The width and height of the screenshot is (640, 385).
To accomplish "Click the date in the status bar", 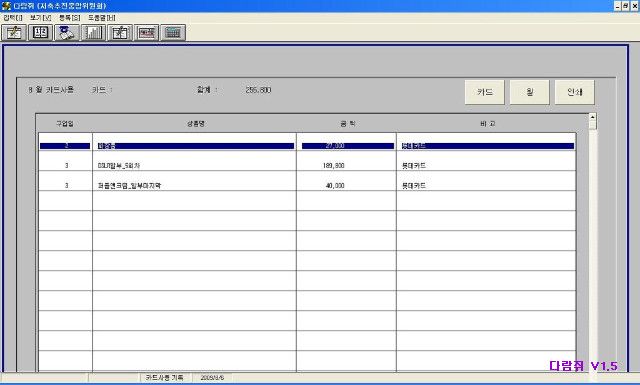I will click(x=212, y=378).
